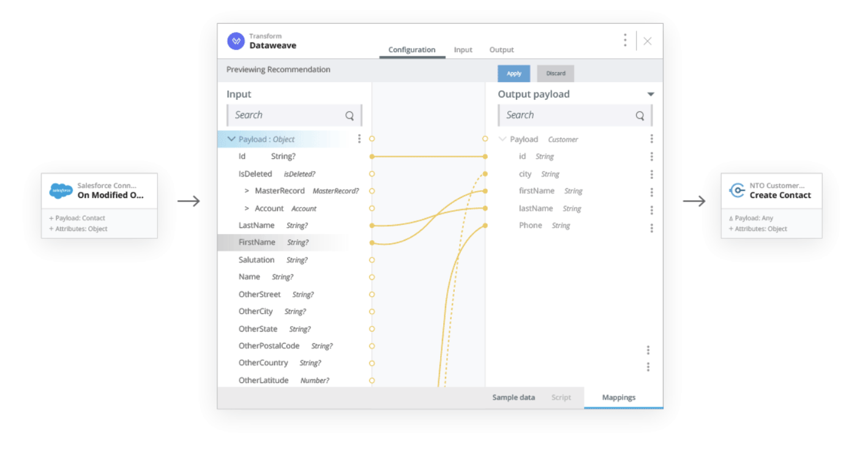Switch to the Output tab
This screenshot has height=451, width=868.
[502, 50]
